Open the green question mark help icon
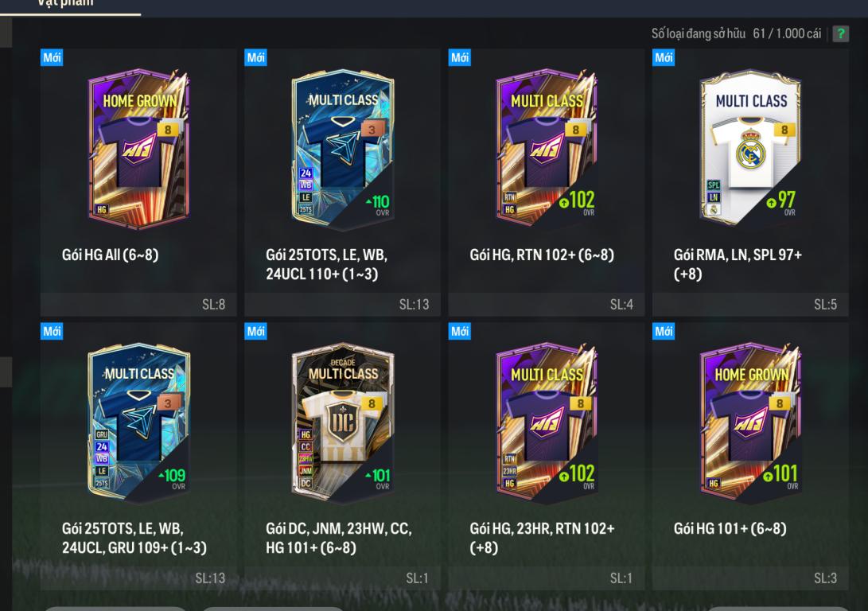Image resolution: width=868 pixels, height=611 pixels. point(840,33)
